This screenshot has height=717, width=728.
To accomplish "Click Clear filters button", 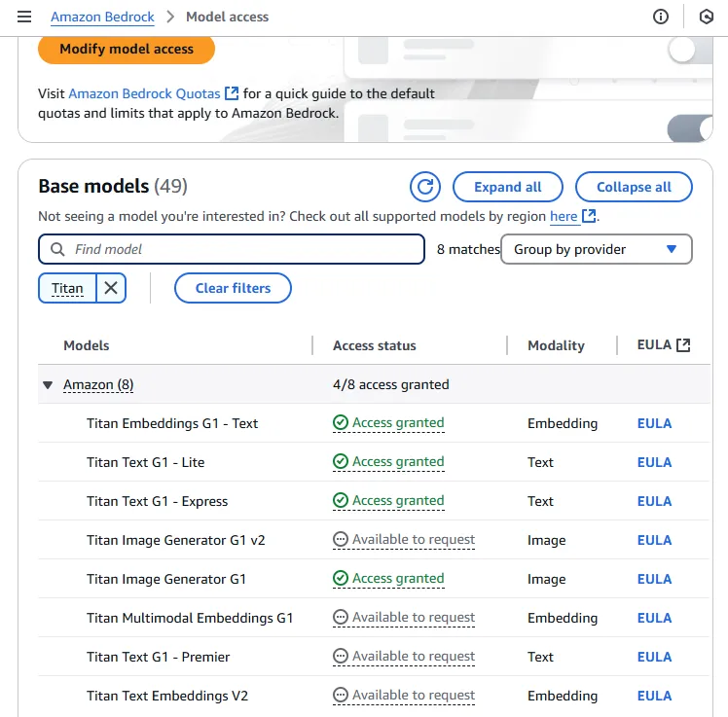I will point(233,288).
